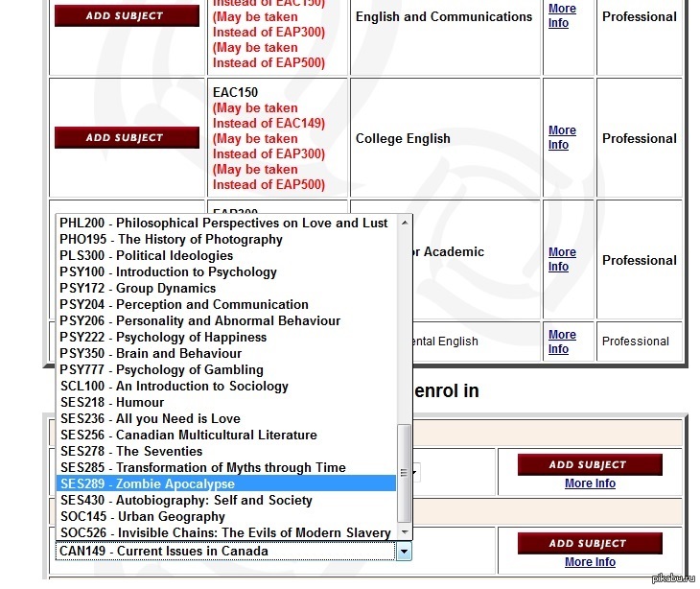The height and width of the screenshot is (589, 700).
Task: Click the course list scrollbar thumb
Action: tap(404, 472)
